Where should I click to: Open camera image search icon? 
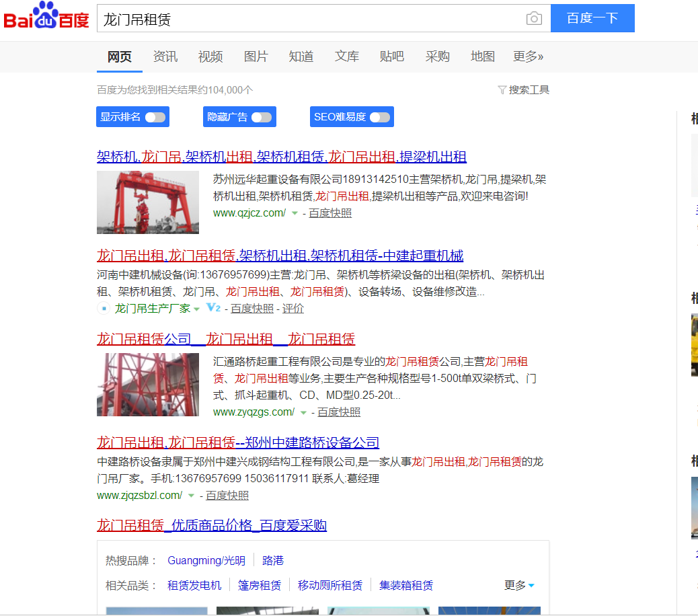534,18
